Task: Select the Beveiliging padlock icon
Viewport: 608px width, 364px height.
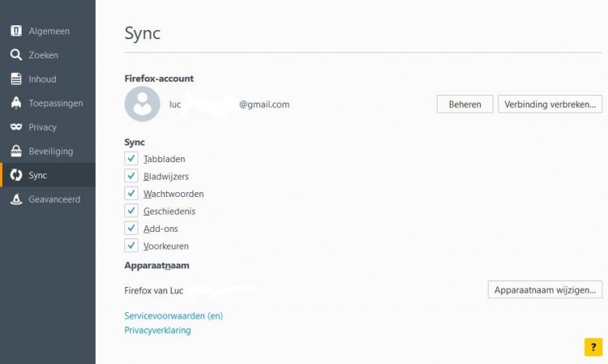Action: click(x=16, y=151)
